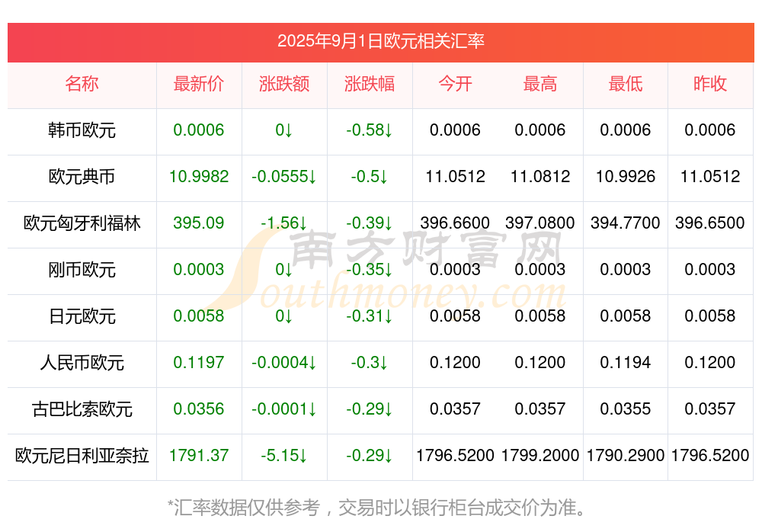Select the 日元欧元 row name
Viewport: 762px width, 532px height.
tap(82, 316)
